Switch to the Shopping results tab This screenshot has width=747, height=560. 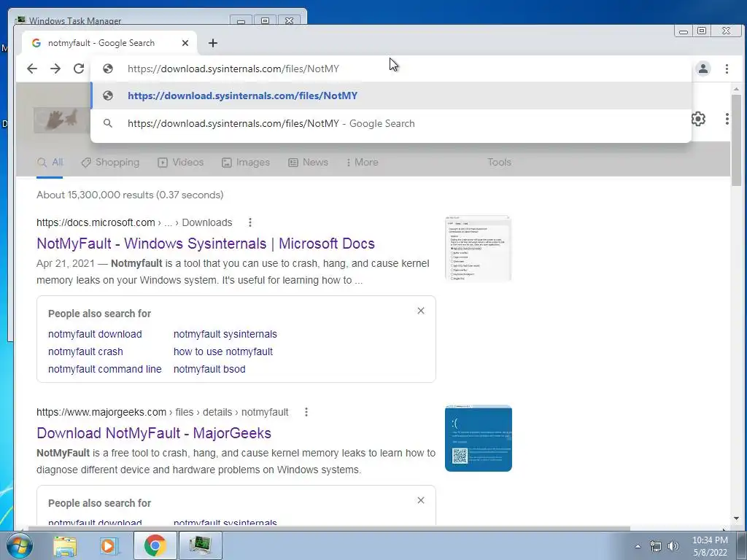point(110,162)
